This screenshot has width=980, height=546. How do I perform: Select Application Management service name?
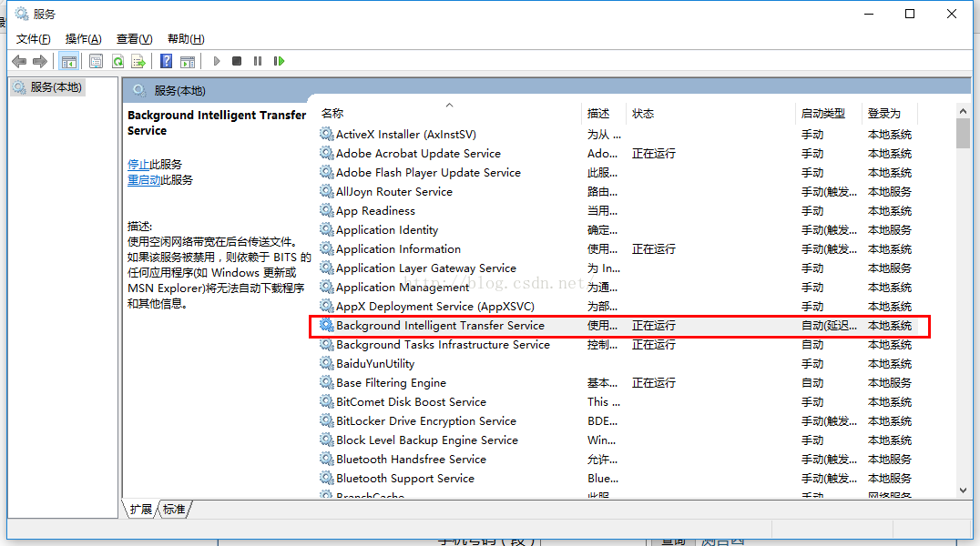pos(403,288)
